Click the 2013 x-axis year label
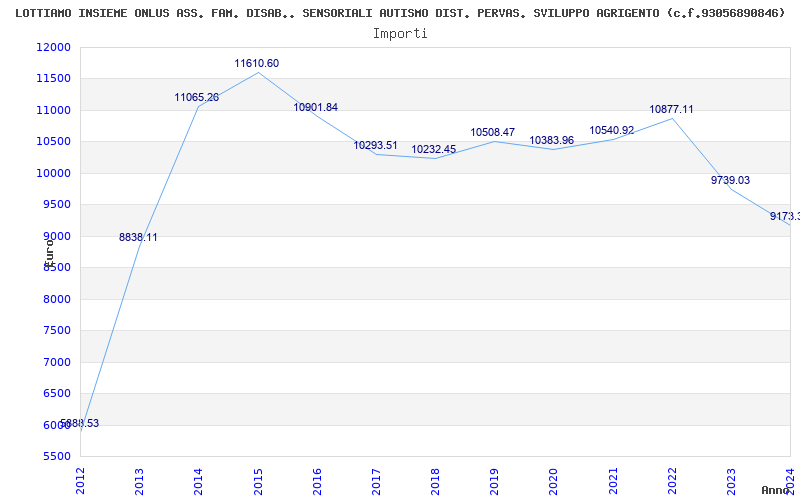This screenshot has height=500, width=800. click(139, 479)
